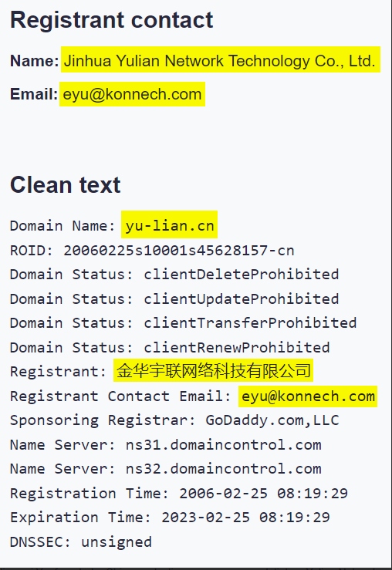Click the highlighted Chinese registrant company name
The image size is (392, 570).
tap(213, 370)
